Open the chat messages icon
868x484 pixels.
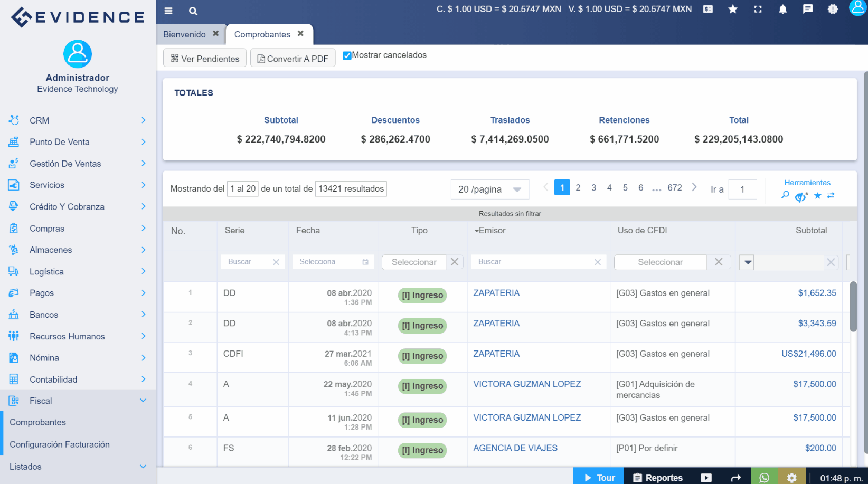click(x=808, y=9)
